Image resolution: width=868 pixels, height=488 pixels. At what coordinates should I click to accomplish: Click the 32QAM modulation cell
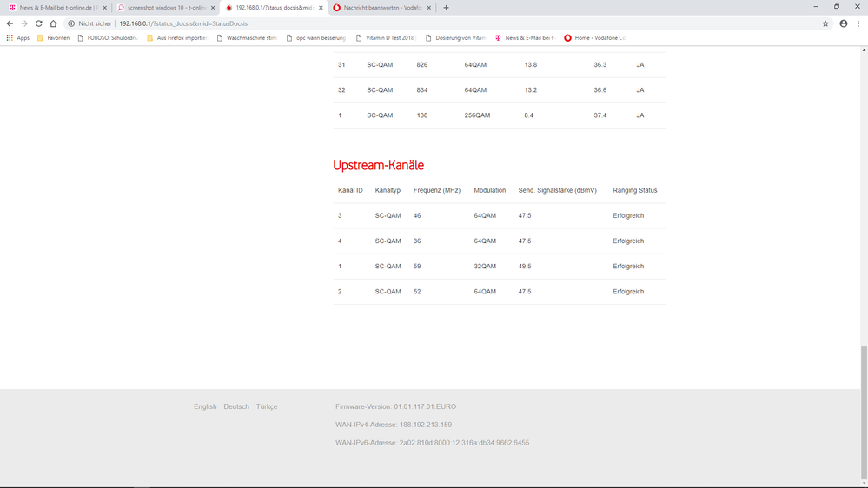485,266
